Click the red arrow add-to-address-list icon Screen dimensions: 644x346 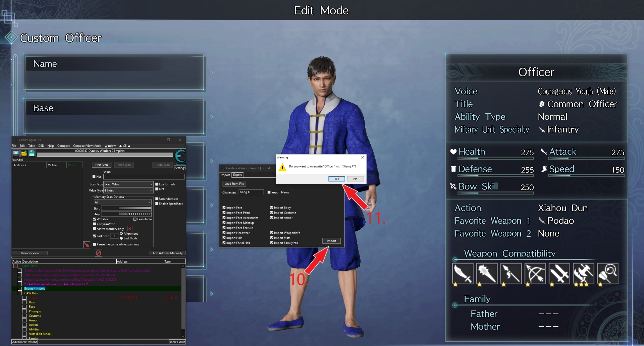(87, 244)
